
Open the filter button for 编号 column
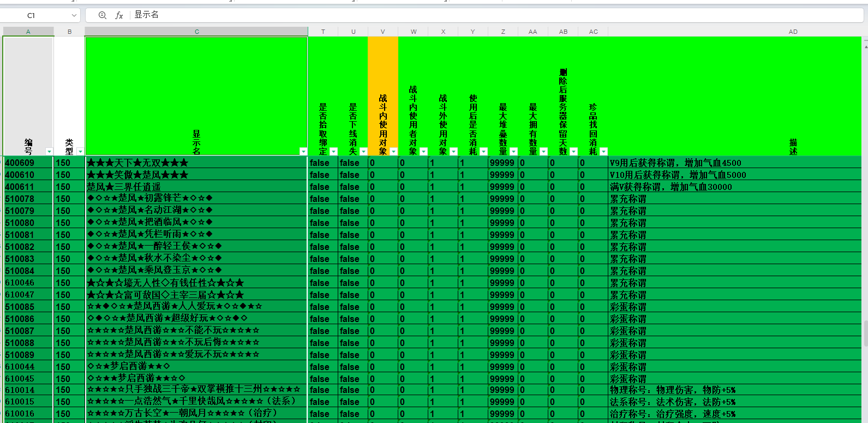point(49,151)
